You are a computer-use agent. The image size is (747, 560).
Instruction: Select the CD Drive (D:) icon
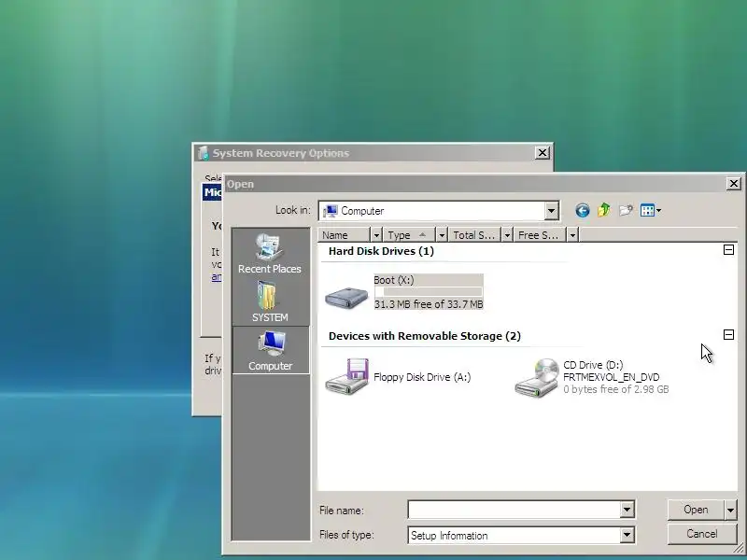coord(537,377)
